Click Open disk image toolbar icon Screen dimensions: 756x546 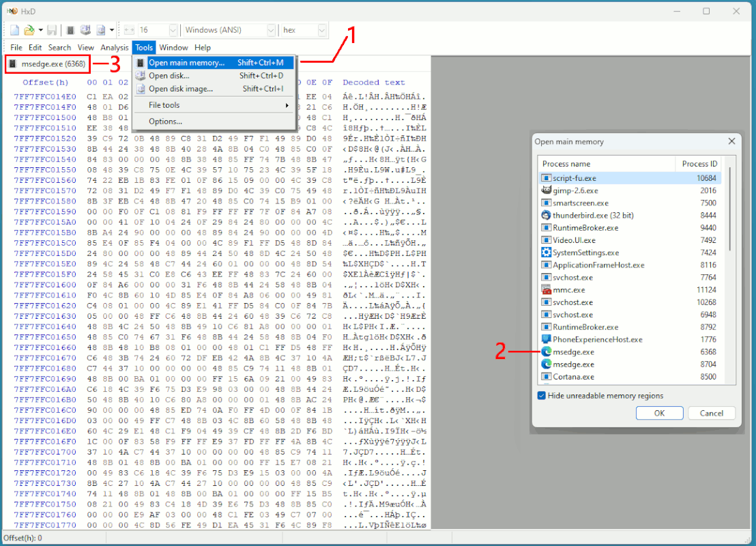[101, 30]
